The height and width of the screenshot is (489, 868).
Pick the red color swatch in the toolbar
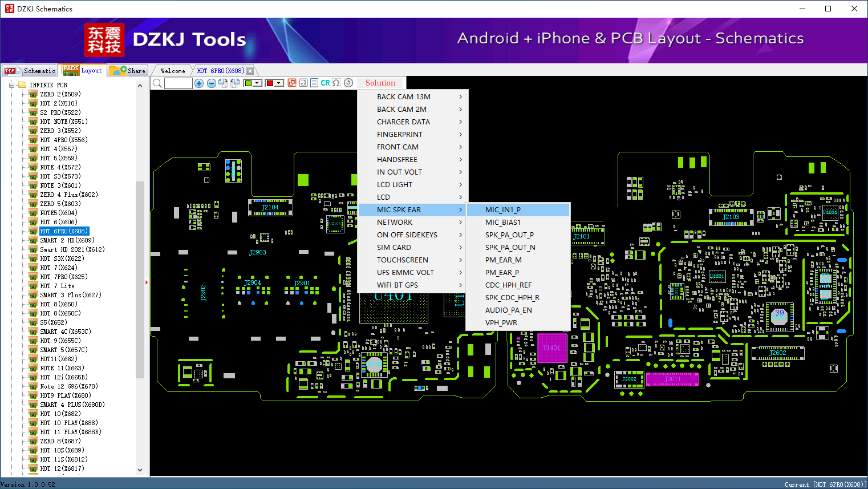(x=270, y=83)
